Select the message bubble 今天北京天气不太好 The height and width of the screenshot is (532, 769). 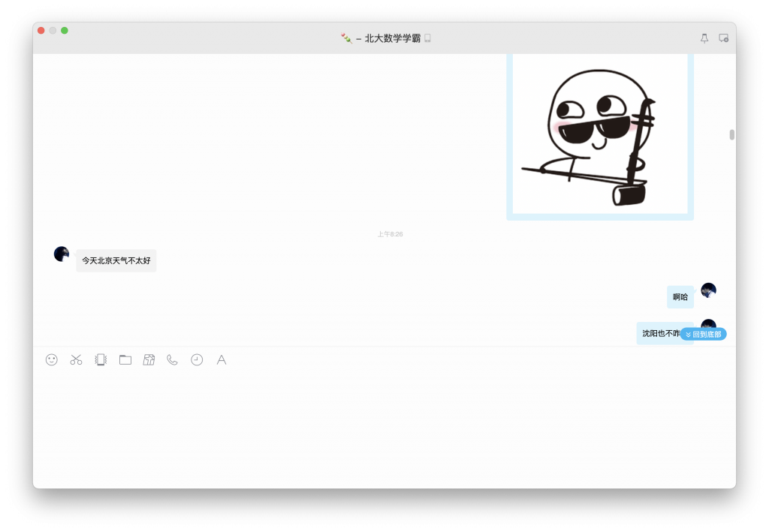coord(116,260)
